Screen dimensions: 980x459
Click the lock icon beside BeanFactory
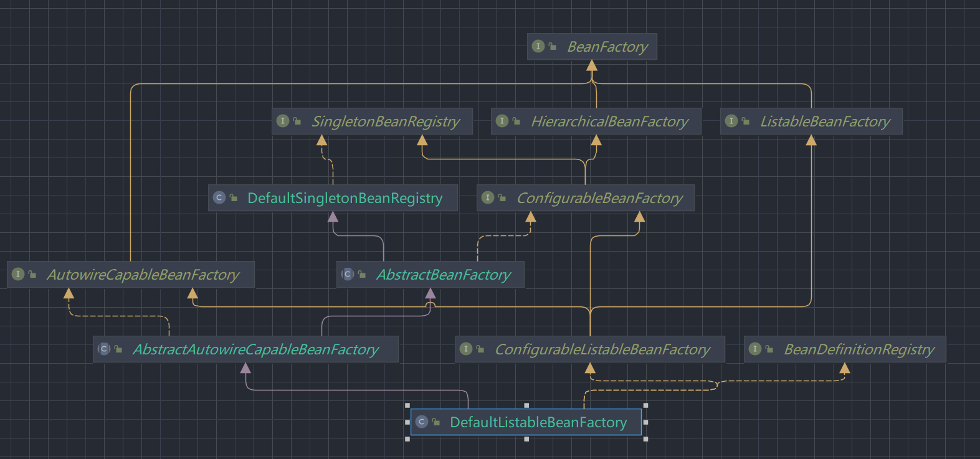click(x=553, y=46)
